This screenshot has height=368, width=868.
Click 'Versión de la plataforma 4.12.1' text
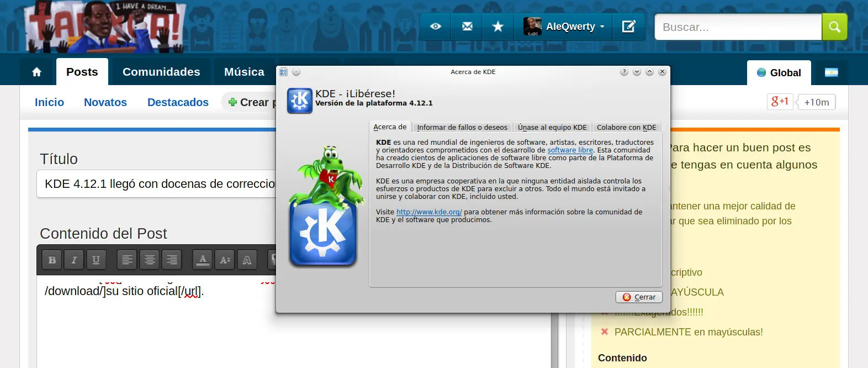click(x=374, y=103)
